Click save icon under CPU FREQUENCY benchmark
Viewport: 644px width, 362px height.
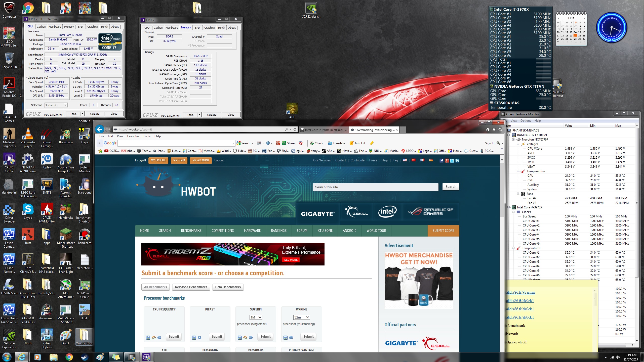pos(148,338)
